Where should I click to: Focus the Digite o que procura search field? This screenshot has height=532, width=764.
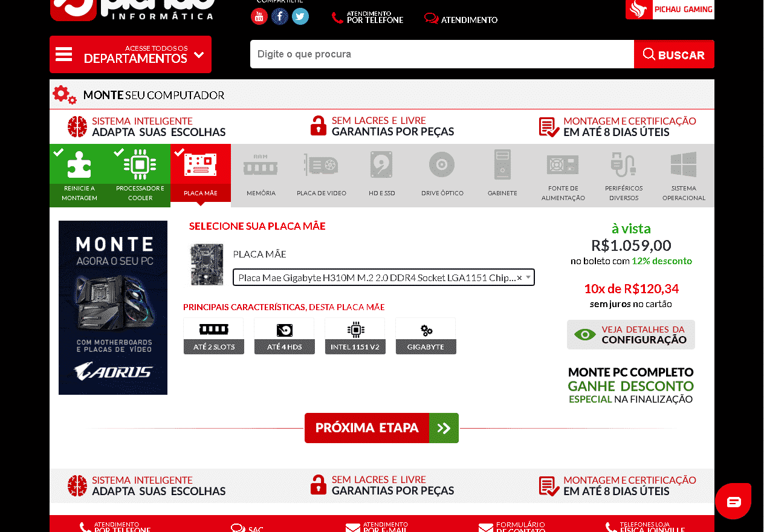tap(442, 54)
